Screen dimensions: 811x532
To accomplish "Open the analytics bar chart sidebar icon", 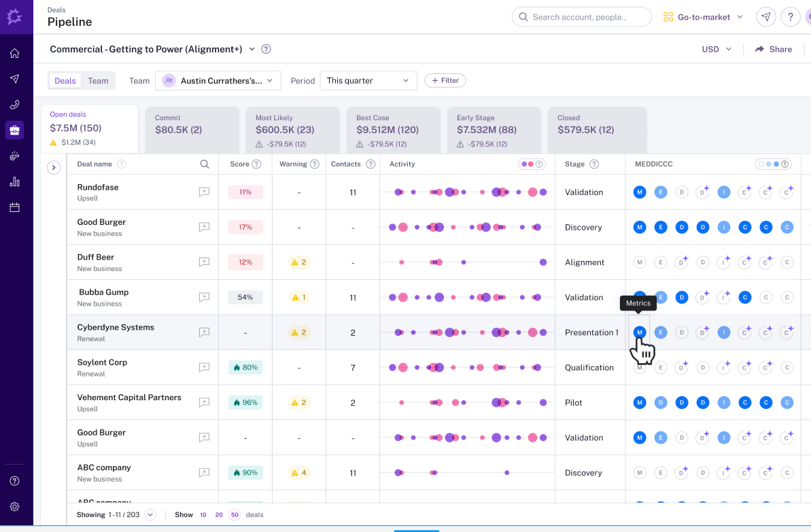I will pyautogui.click(x=15, y=181).
